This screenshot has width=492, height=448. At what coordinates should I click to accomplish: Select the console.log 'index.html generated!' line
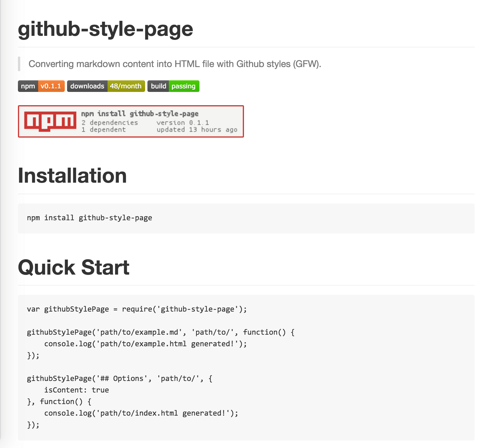pyautogui.click(x=141, y=413)
